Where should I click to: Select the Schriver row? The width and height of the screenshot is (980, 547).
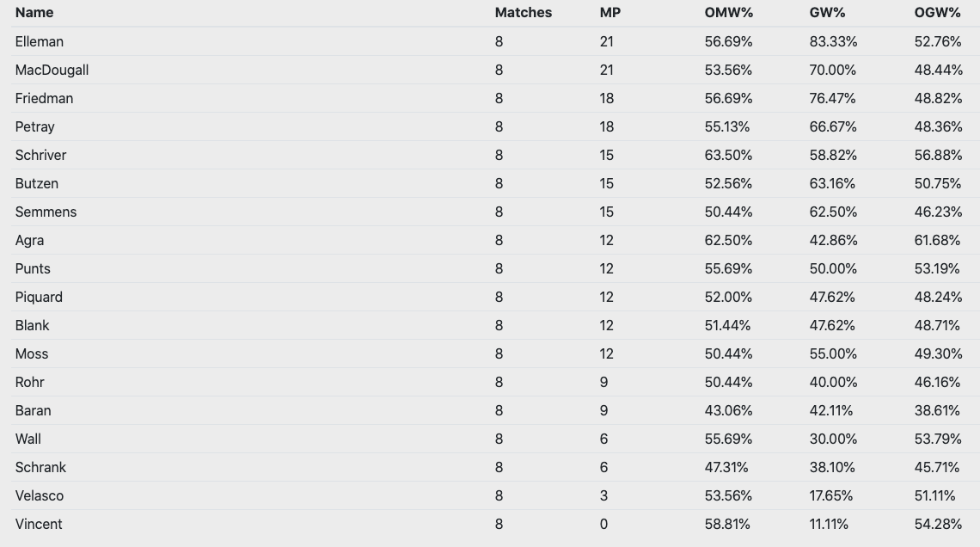(40, 155)
